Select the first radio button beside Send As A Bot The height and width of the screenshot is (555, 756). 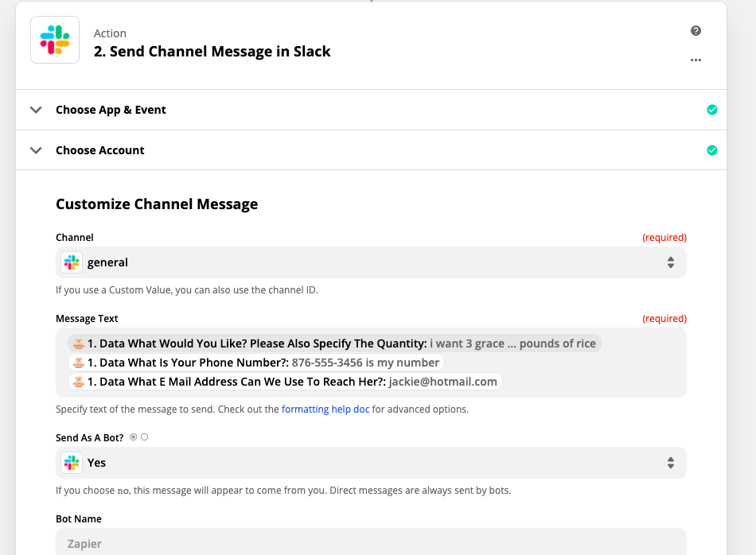tap(133, 437)
